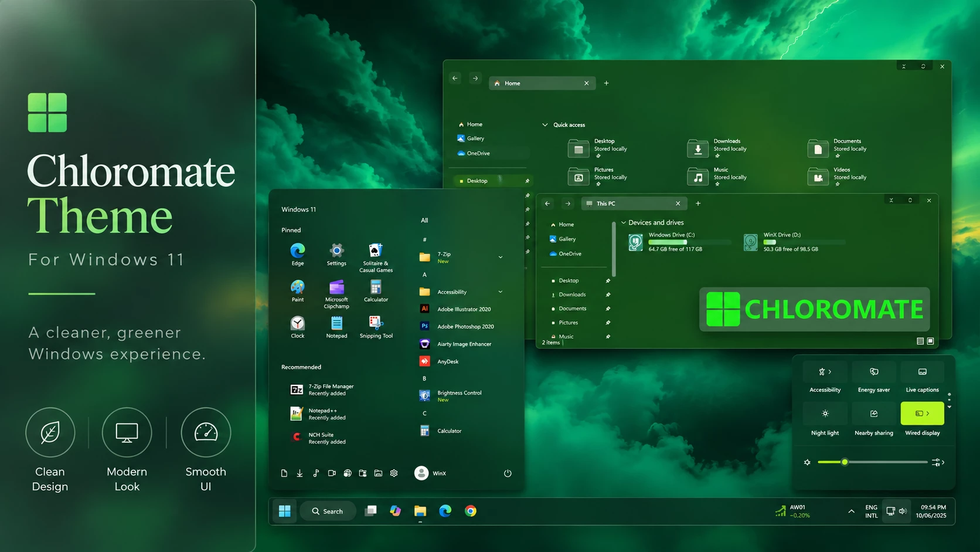Open Videos folder in Quick access
This screenshot has height=552, width=980.
[x=837, y=177]
